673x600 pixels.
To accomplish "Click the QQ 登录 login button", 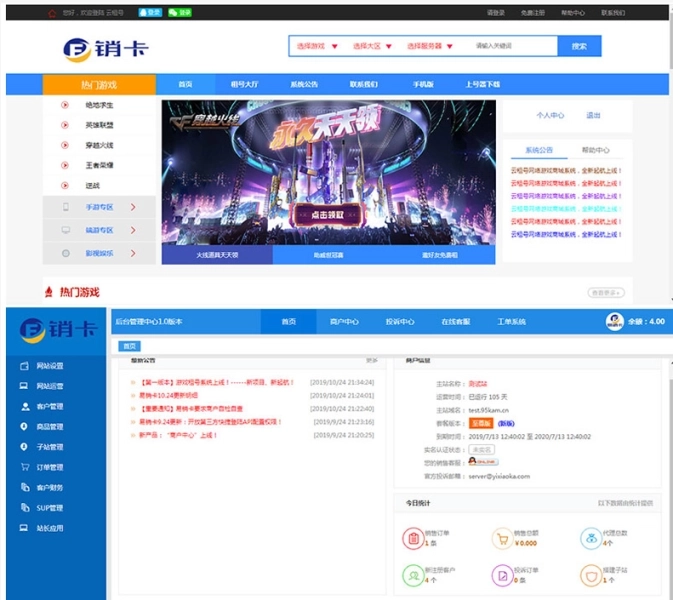I will 150,12.
